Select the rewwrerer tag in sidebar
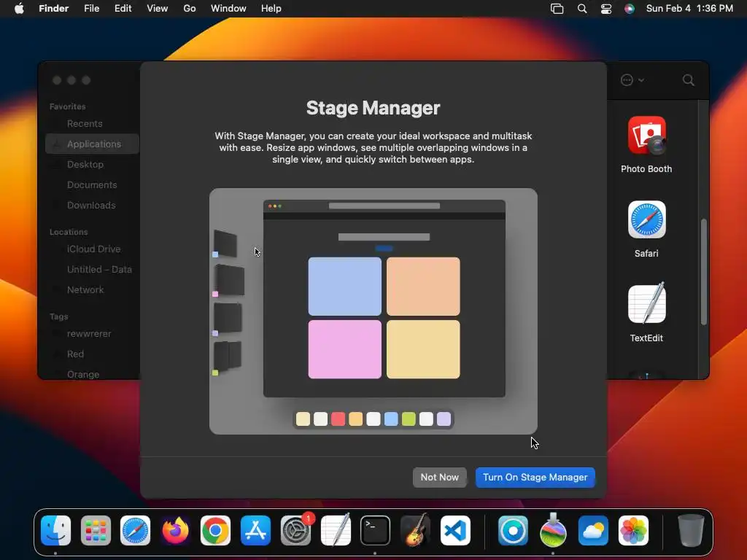The width and height of the screenshot is (747, 560). pyautogui.click(x=89, y=334)
